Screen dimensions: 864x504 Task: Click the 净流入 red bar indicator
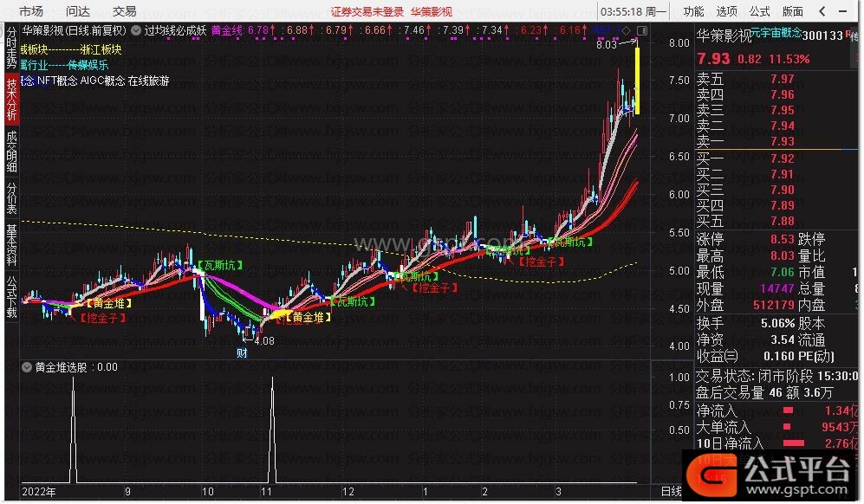788,410
